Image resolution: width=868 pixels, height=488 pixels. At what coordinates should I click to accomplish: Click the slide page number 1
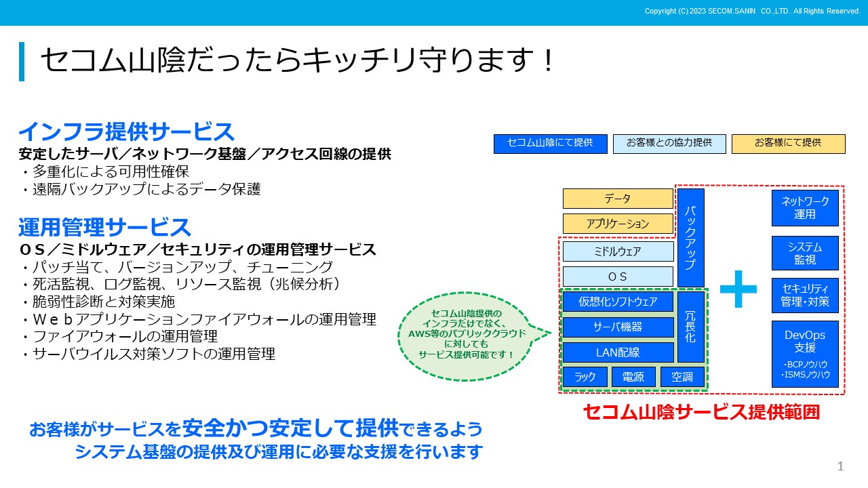click(x=841, y=466)
